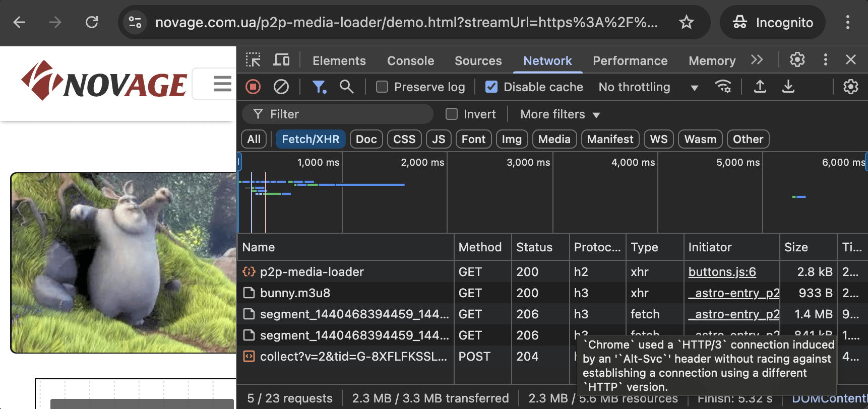Switch to Sources tab

click(478, 60)
